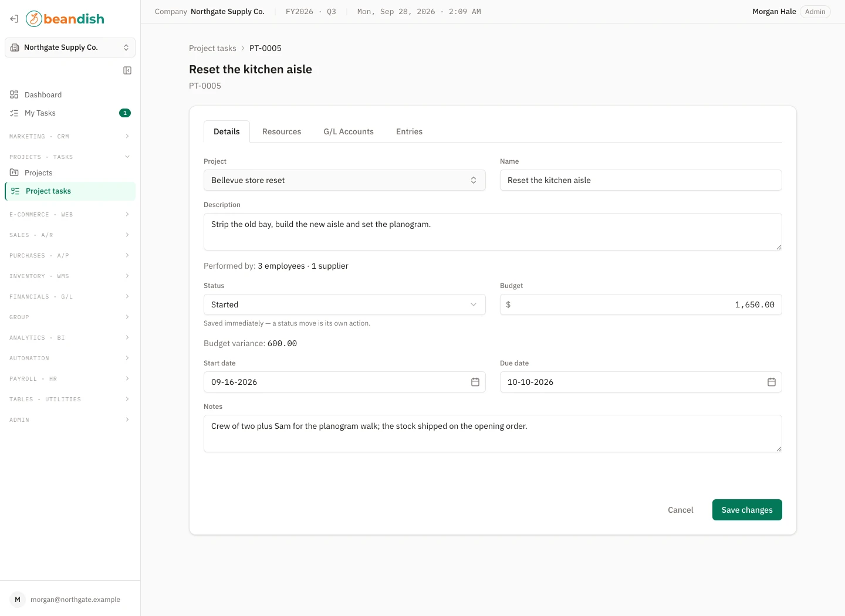Expand the Marketing - CRM section
This screenshot has height=616, width=845.
pos(70,137)
